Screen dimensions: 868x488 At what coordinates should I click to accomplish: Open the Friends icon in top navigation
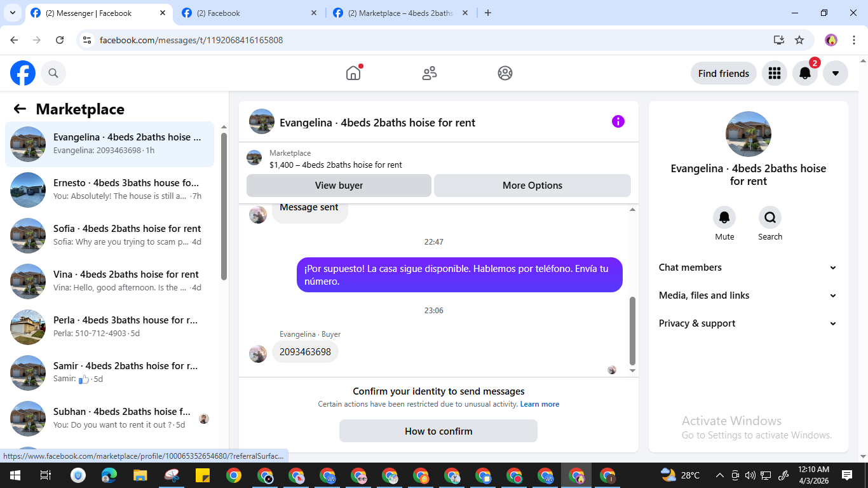point(430,73)
